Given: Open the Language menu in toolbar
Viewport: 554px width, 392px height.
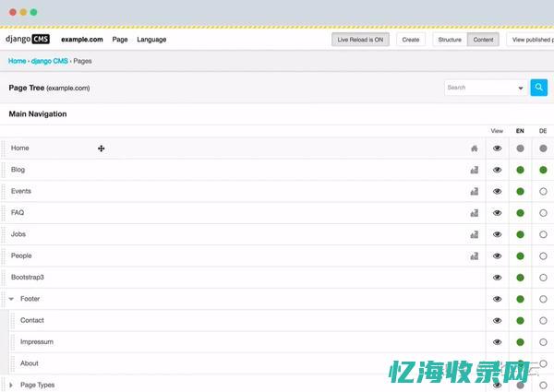Looking at the screenshot, I should tap(151, 40).
